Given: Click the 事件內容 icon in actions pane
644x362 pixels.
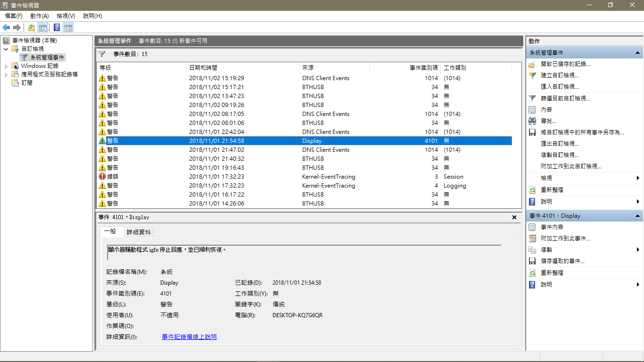Looking at the screenshot, I should (532, 227).
